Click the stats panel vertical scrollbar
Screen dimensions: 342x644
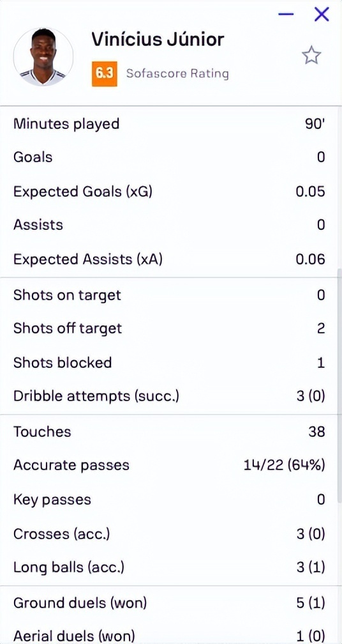339,385
